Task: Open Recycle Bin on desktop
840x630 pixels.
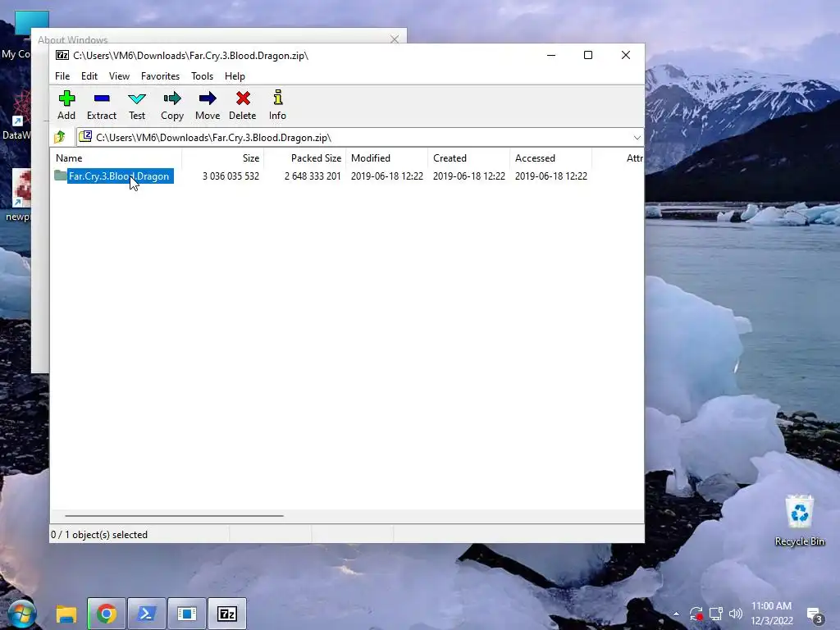Action: [x=799, y=520]
